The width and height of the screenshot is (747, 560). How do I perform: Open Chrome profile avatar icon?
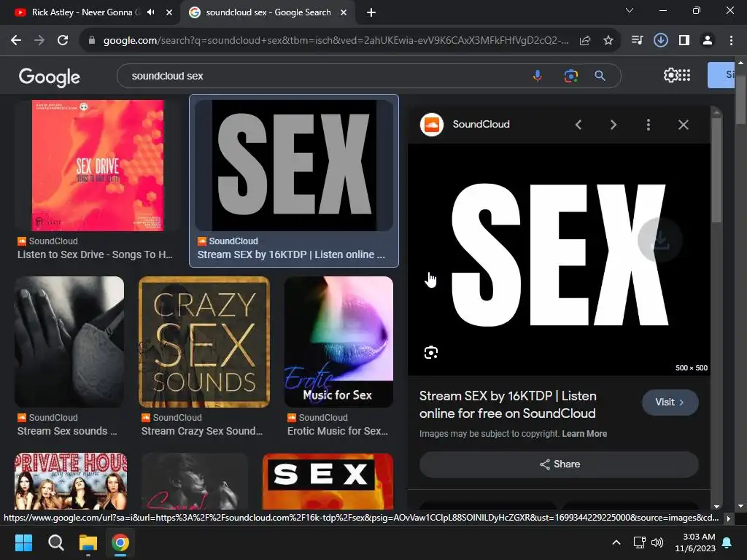click(708, 41)
